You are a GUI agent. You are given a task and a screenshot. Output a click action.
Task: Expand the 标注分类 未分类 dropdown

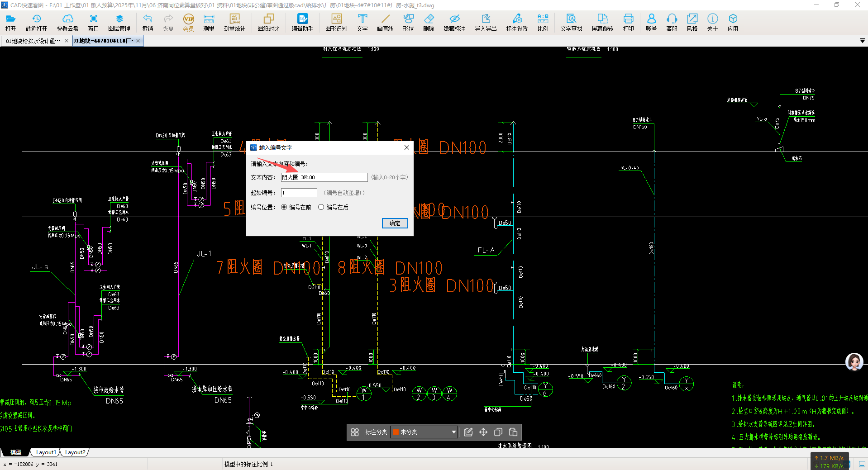click(453, 432)
